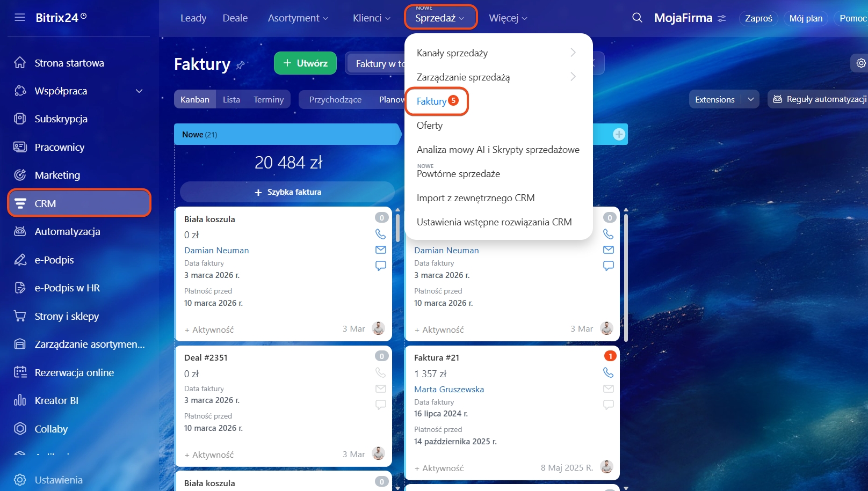This screenshot has height=491, width=868.
Task: Open the hamburger menu beside Bitrix24
Action: 20,17
